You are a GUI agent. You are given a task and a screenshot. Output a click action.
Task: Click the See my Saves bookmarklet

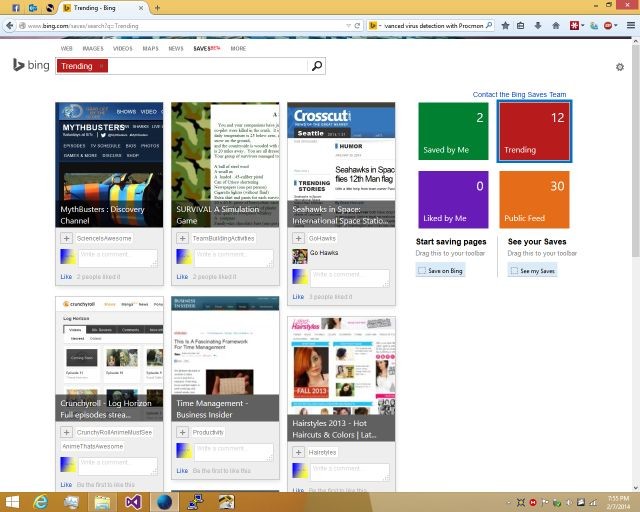(532, 270)
